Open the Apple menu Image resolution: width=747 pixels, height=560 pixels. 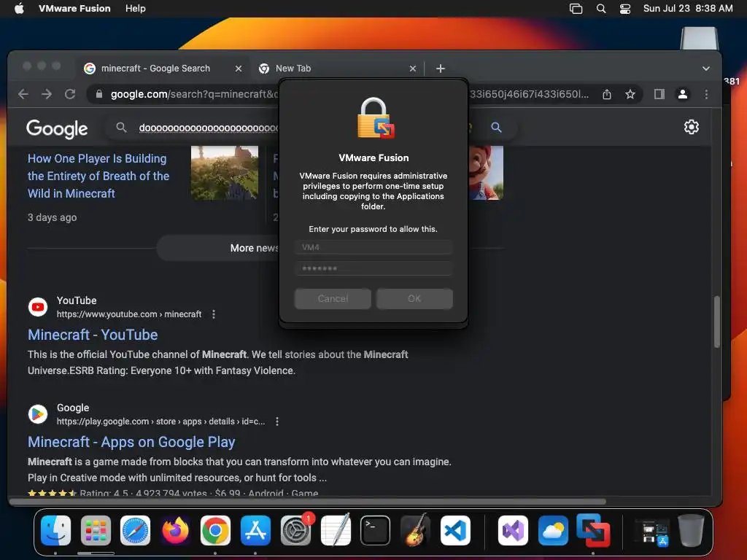pyautogui.click(x=18, y=8)
